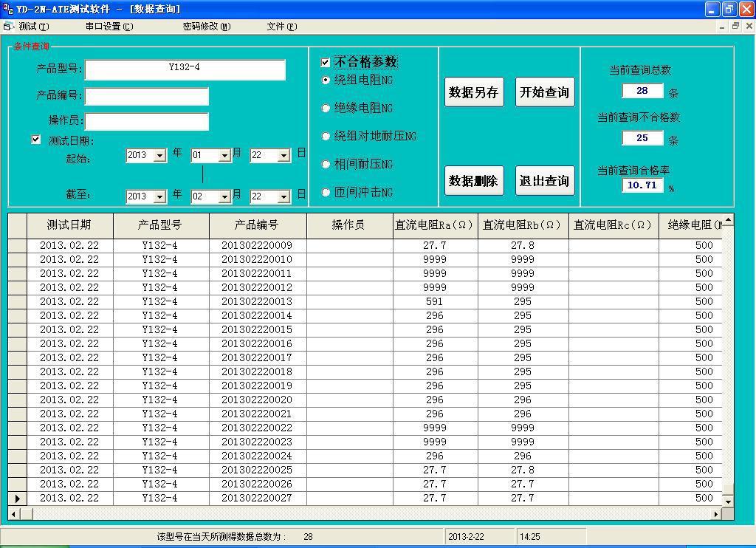Restore the inner document window

click(x=735, y=27)
